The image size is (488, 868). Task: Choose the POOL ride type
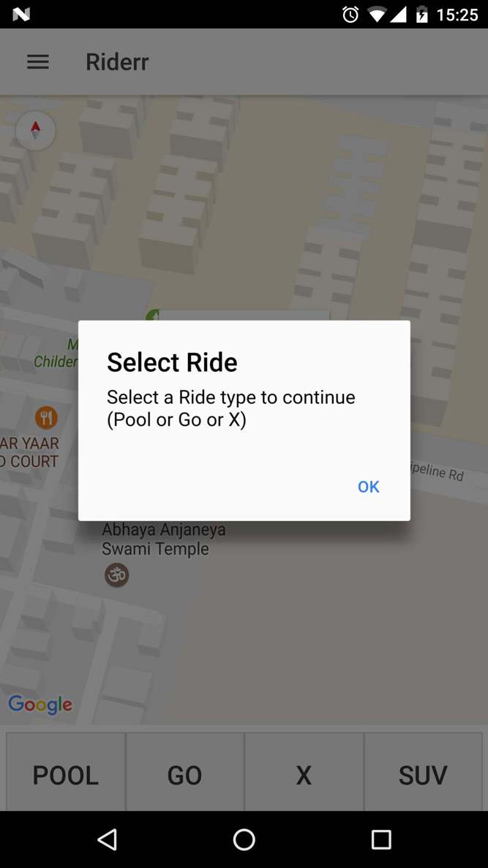click(66, 774)
